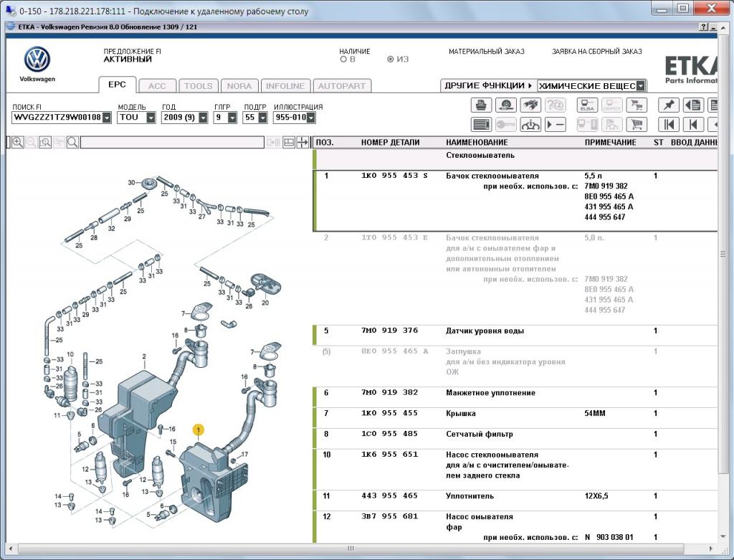Expand the ГЛГР main group dropdown
The width and height of the screenshot is (734, 560).
232,118
